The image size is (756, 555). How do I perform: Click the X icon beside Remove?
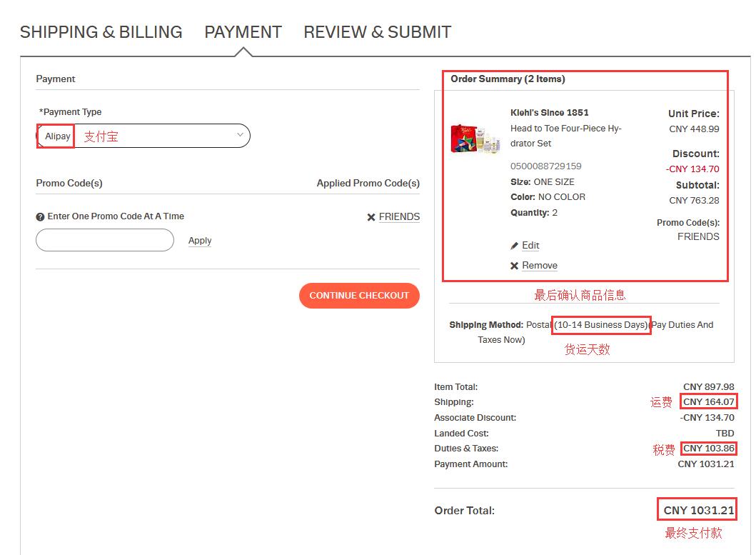click(514, 266)
